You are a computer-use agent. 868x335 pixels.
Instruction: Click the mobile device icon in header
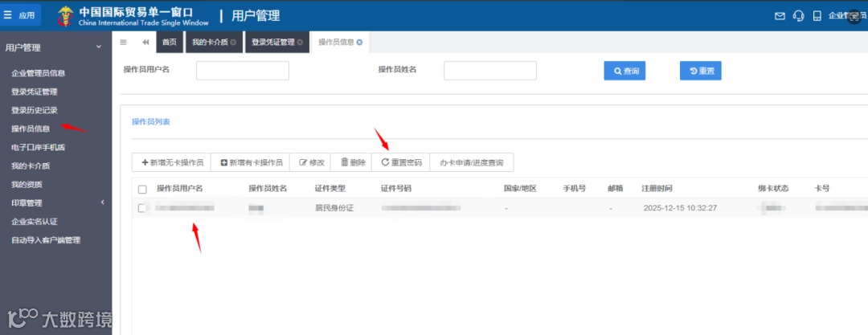[817, 16]
